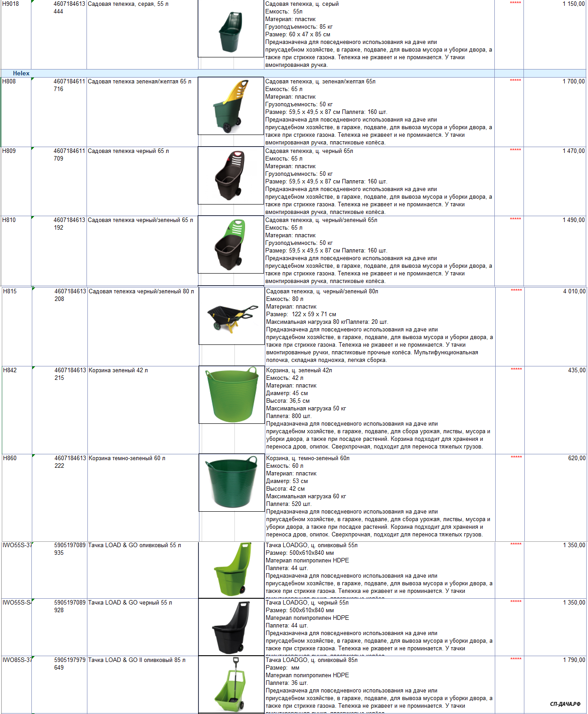588x714 pixels.
Task: Select the price cell 435,00
Action: (x=576, y=370)
